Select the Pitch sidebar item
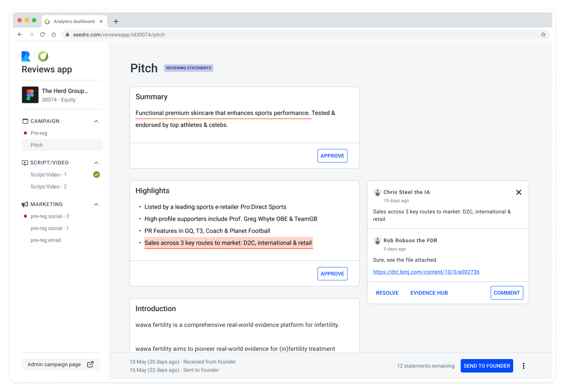 (62, 145)
